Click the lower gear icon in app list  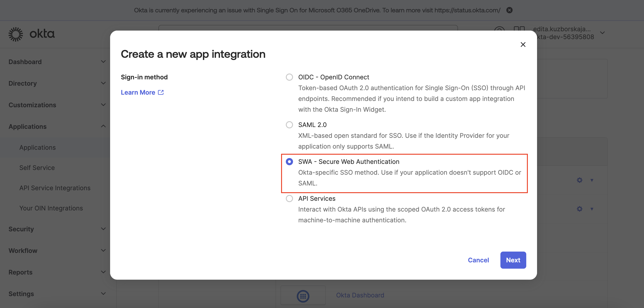580,209
